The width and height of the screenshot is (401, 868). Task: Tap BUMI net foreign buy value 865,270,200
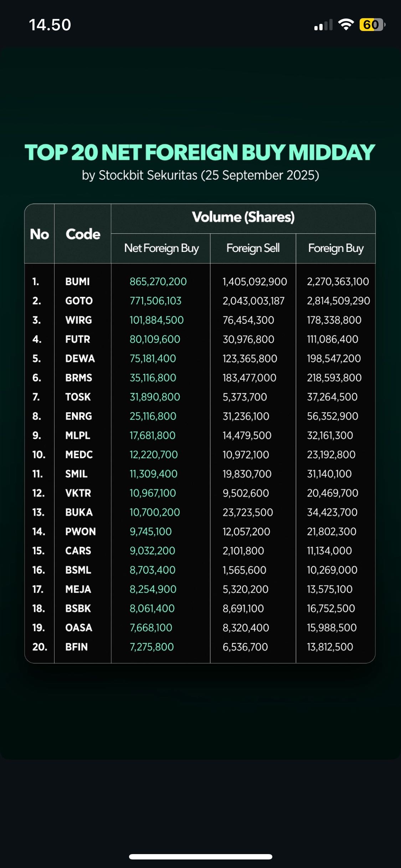click(158, 281)
